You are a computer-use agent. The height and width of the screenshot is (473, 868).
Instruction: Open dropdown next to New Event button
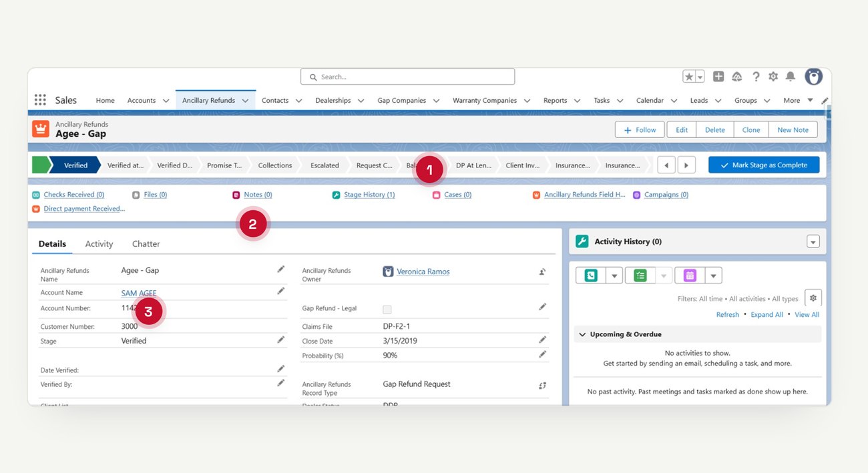pos(713,275)
